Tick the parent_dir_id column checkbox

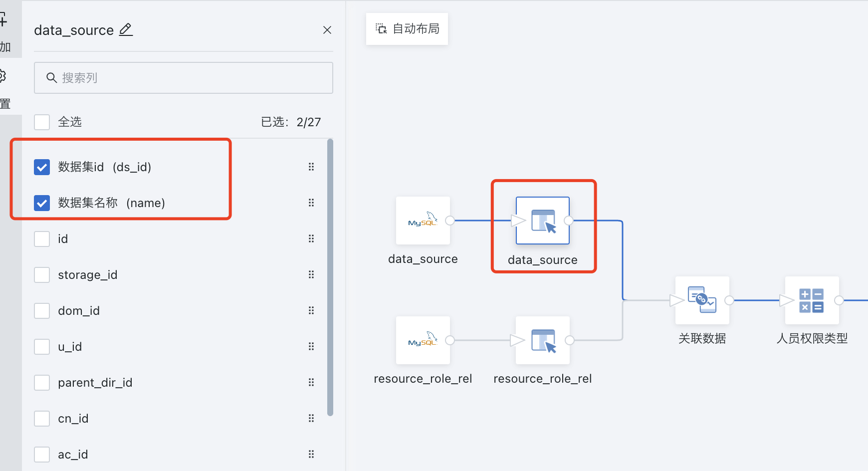click(x=42, y=383)
